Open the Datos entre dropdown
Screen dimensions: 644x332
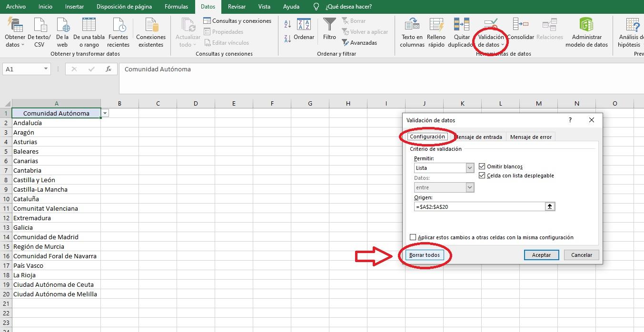470,187
